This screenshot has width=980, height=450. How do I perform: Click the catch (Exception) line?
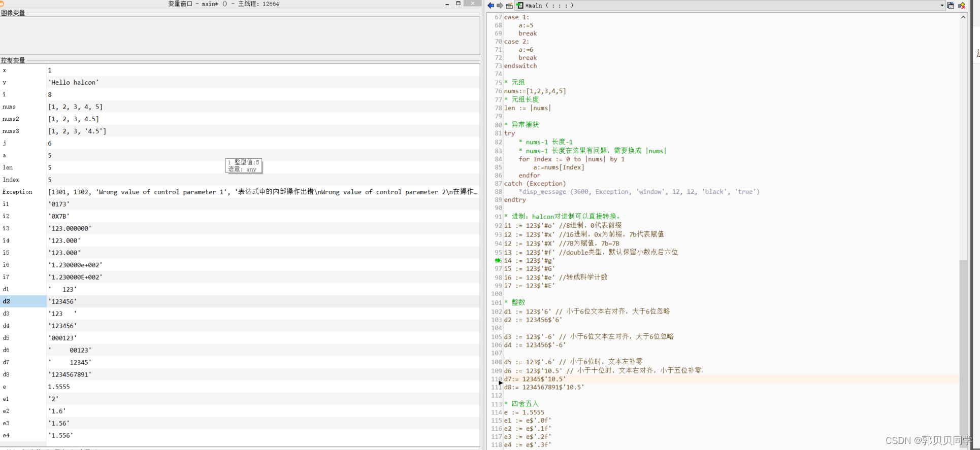(535, 184)
